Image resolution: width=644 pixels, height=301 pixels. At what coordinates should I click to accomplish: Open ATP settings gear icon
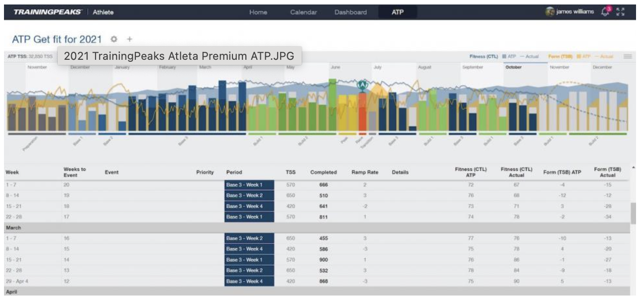(x=114, y=39)
